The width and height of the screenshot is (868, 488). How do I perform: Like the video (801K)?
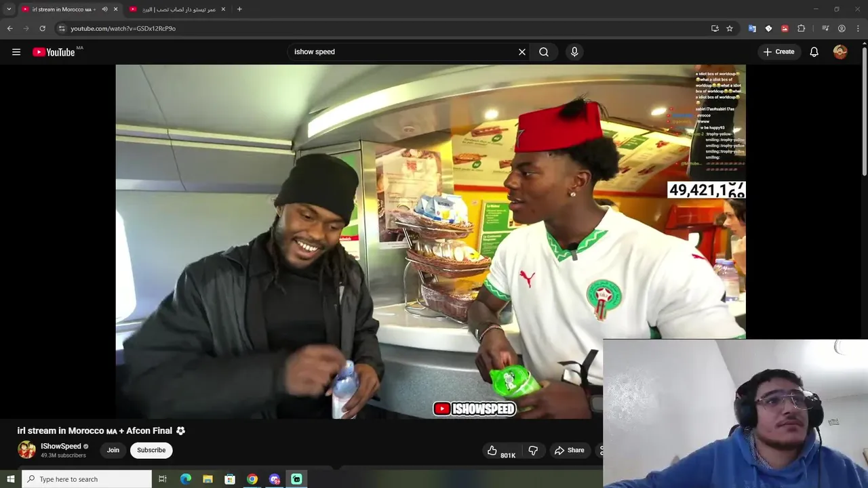[x=500, y=451]
